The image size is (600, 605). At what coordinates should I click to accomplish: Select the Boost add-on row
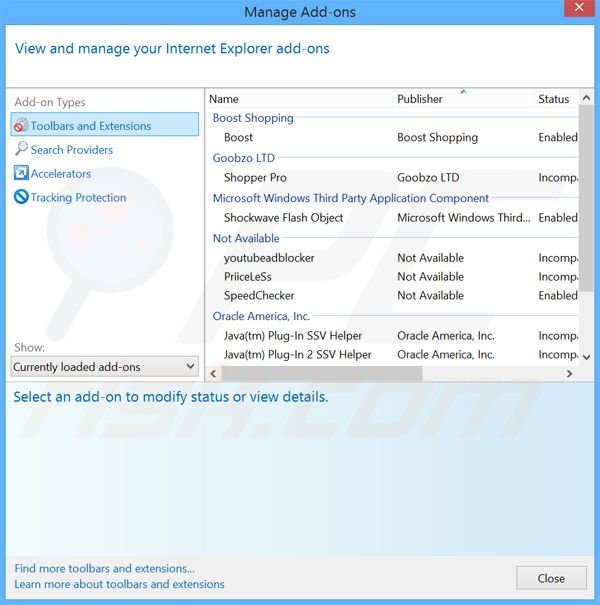pyautogui.click(x=394, y=137)
